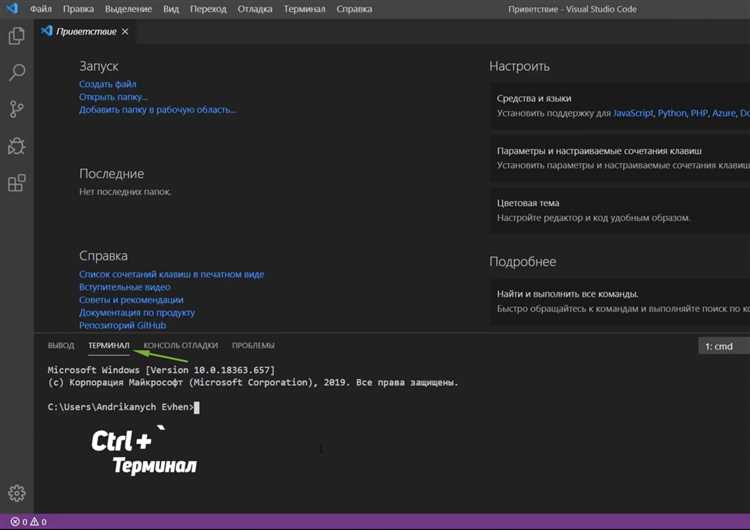Viewport: 750px width, 530px height.
Task: Open the Терминал menu
Action: [304, 9]
